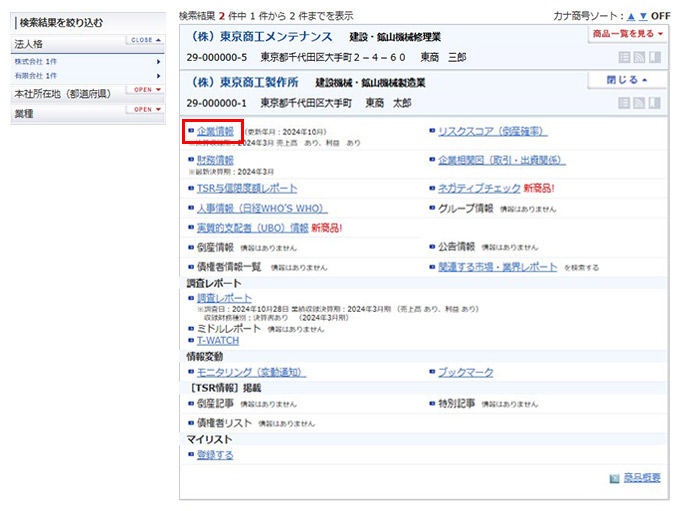This screenshot has width=680, height=511.
Task: Open 人事情報(日経WHO'S WHO) link
Action: (262, 208)
